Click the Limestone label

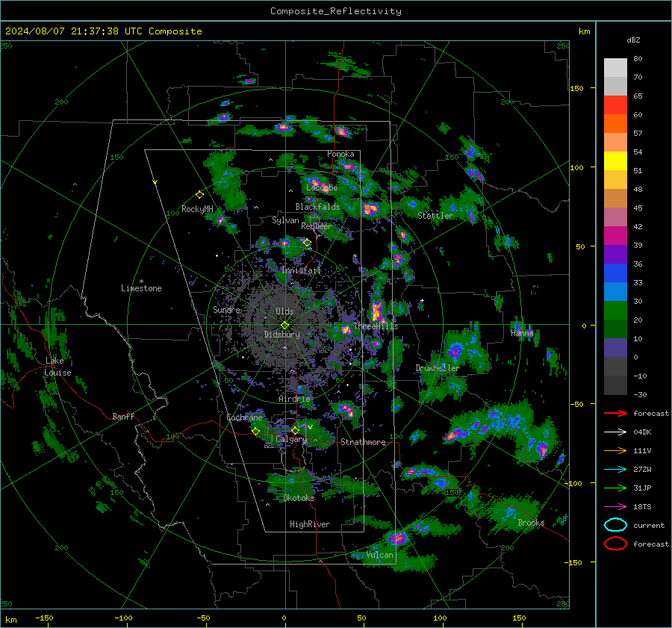point(141,288)
